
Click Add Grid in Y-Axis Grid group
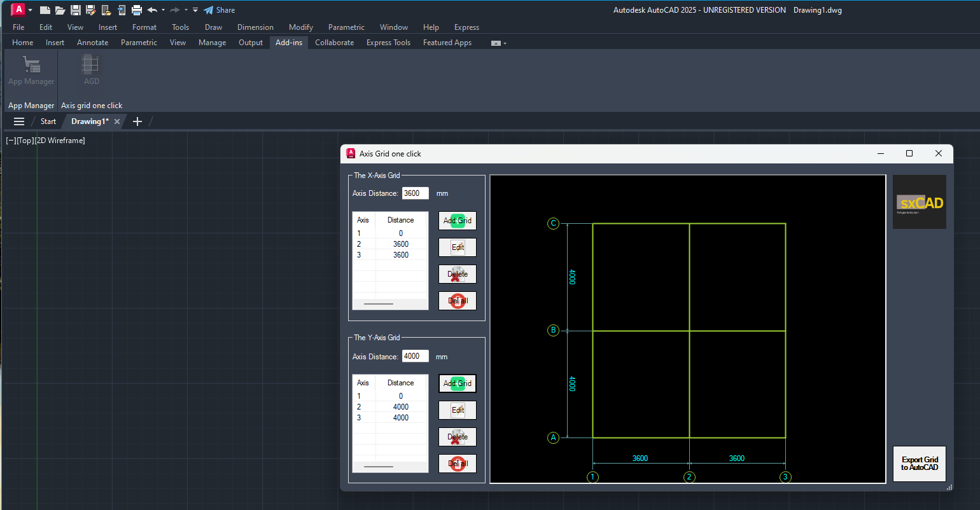click(458, 383)
